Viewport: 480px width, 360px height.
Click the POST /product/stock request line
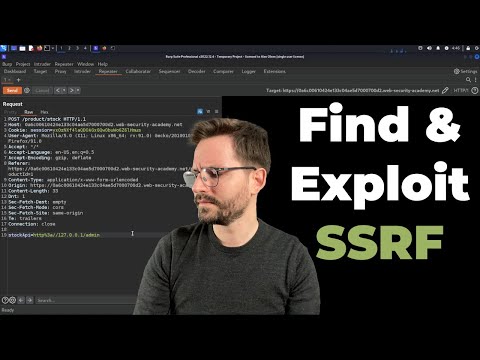pyautogui.click(x=47, y=119)
